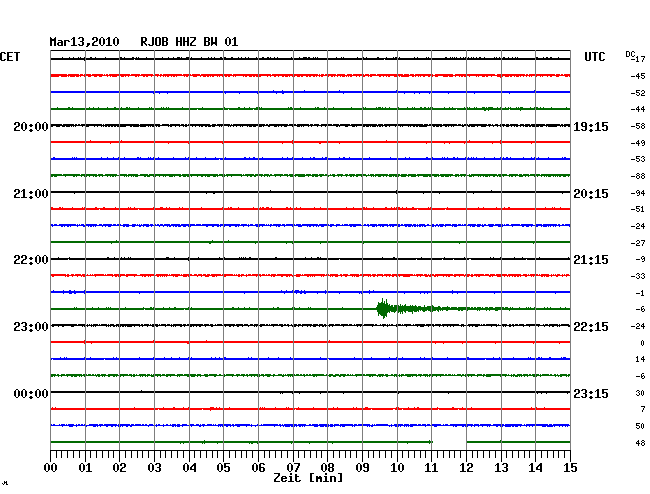Select the UTC time zone header
Image resolution: width=650 pixels, height=494 pixels.
coord(595,57)
